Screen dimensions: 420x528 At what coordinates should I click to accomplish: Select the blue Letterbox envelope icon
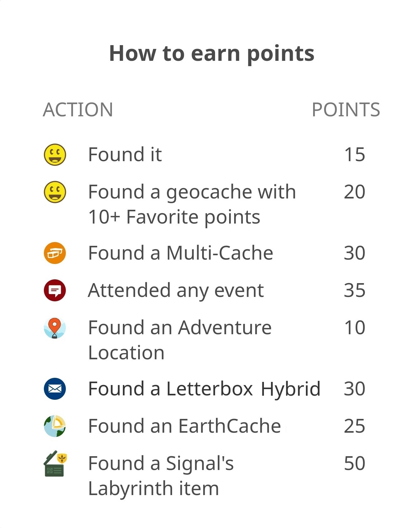[55, 389]
